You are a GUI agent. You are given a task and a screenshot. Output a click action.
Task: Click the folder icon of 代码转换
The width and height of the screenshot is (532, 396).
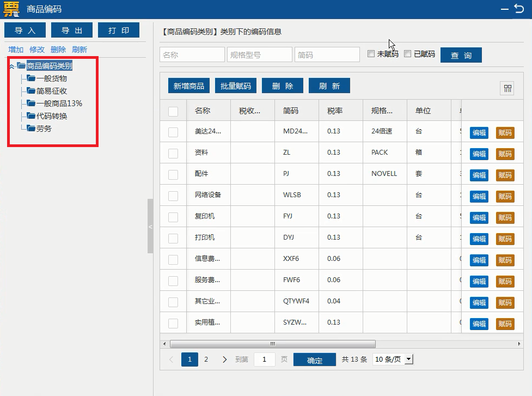[31, 116]
